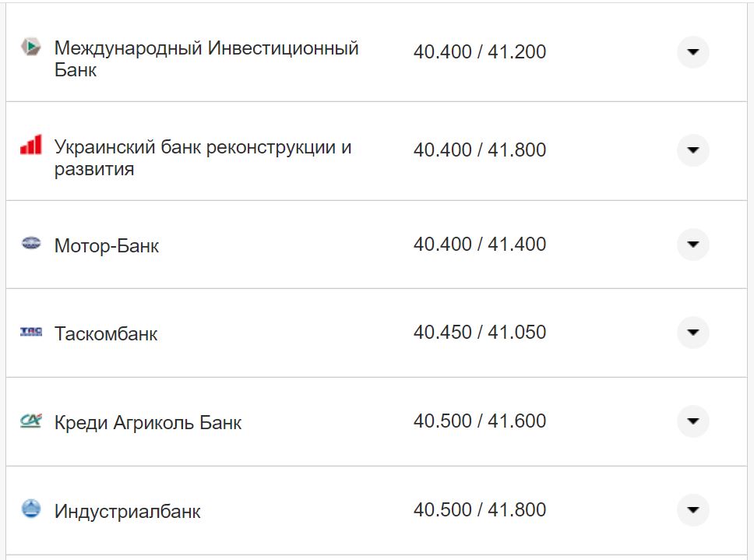Screen dimensions: 754x560
Task: Expand the Таскомбанк rate details
Action: tap(692, 333)
